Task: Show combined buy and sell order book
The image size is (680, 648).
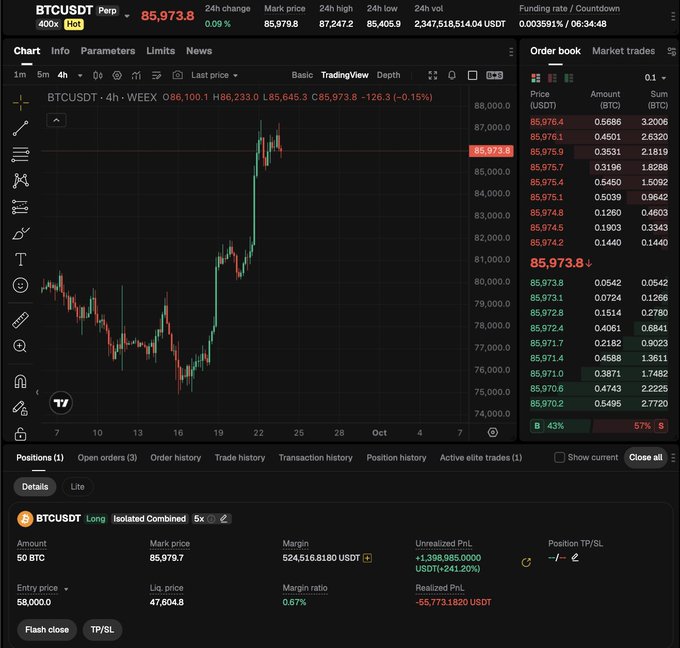Action: coord(536,78)
